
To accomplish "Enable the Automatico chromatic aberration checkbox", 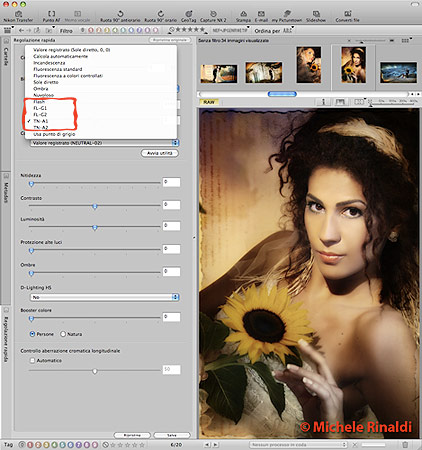I will 32,360.
